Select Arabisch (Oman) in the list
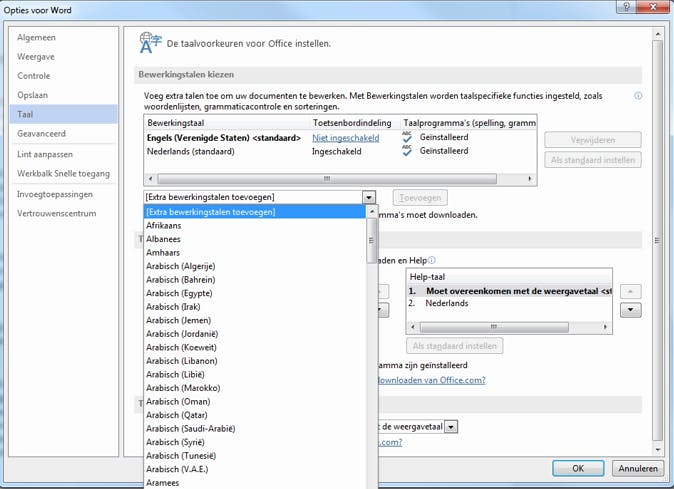The image size is (674, 489). pyautogui.click(x=255, y=401)
